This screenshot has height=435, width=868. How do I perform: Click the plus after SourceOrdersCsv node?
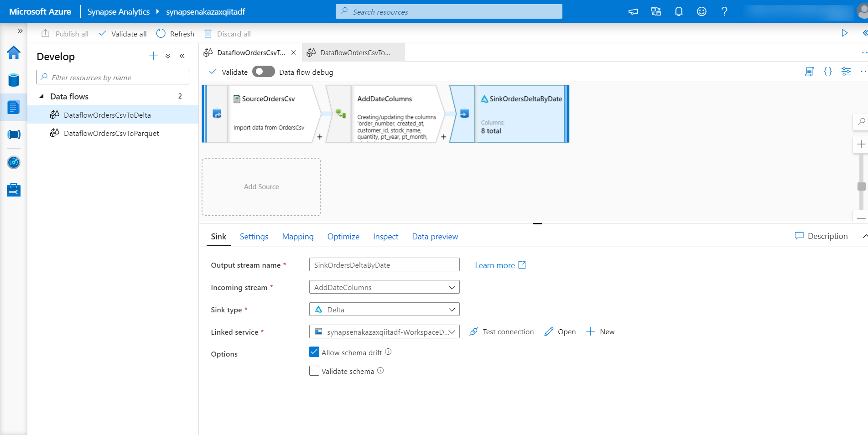pos(320,137)
